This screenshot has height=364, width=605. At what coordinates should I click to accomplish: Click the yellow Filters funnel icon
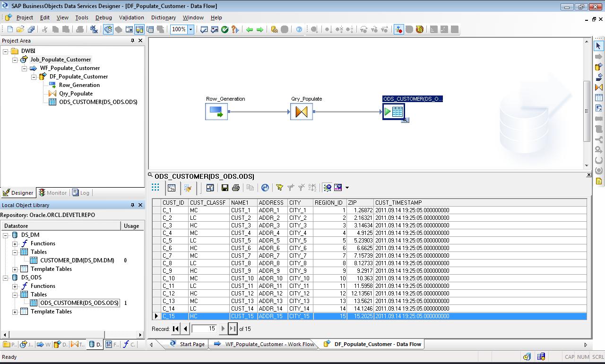tap(280, 188)
